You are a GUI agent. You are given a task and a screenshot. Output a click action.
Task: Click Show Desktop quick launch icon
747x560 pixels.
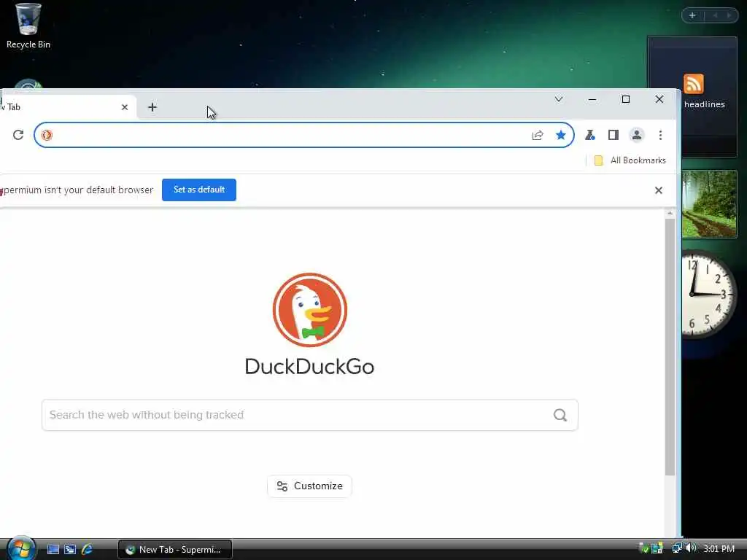click(53, 550)
